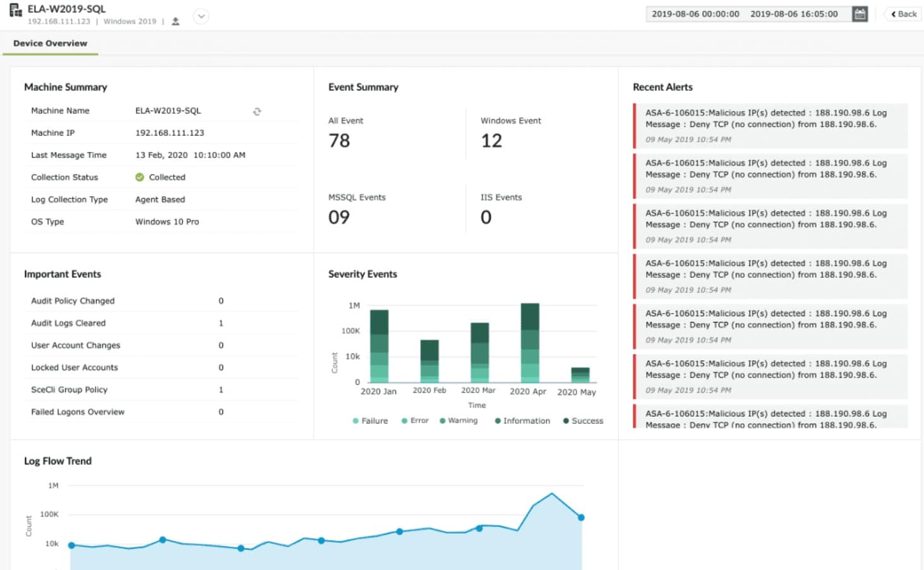Open the Failed Logons Overview row
The width and height of the screenshot is (924, 570).
(x=161, y=412)
